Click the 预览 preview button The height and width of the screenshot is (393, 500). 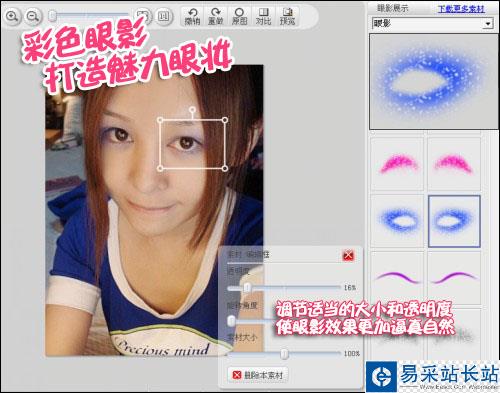[287, 16]
